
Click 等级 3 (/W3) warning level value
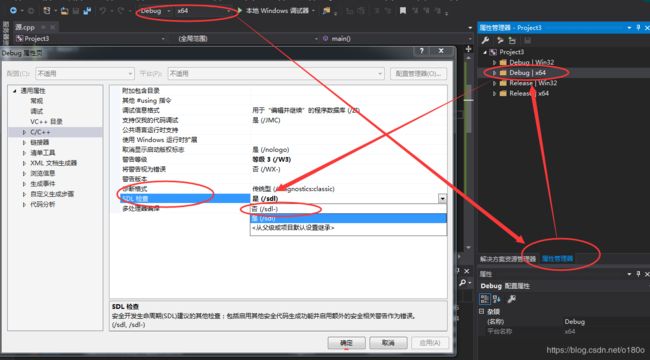pyautogui.click(x=272, y=159)
